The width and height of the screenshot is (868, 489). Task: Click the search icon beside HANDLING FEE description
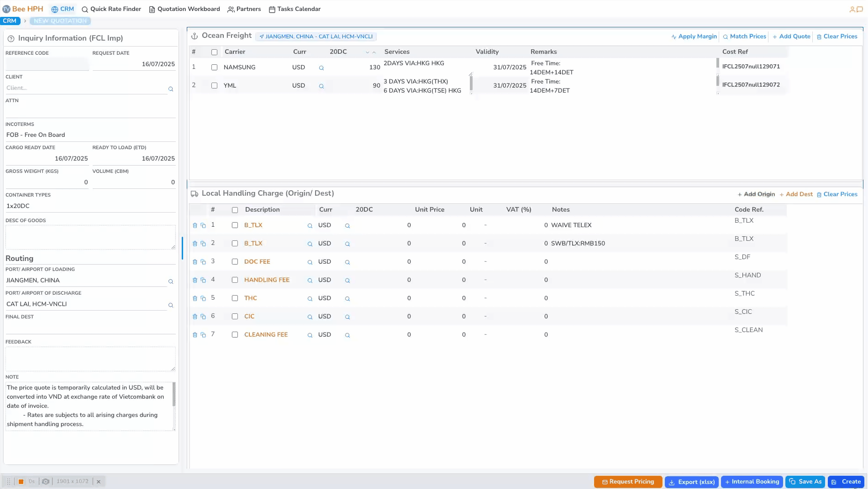310,281
